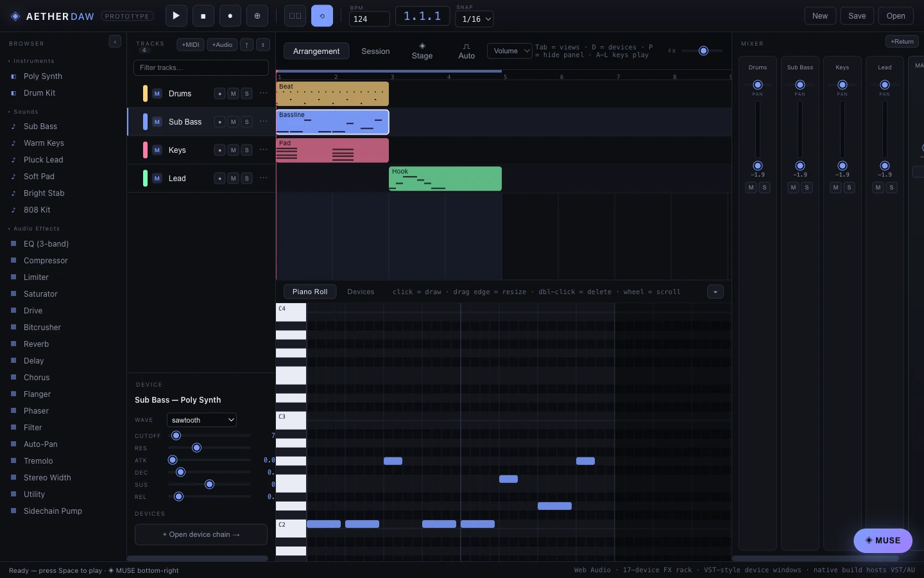Click the Record button in the transport
Screen dimensions: 924x578
230,16
